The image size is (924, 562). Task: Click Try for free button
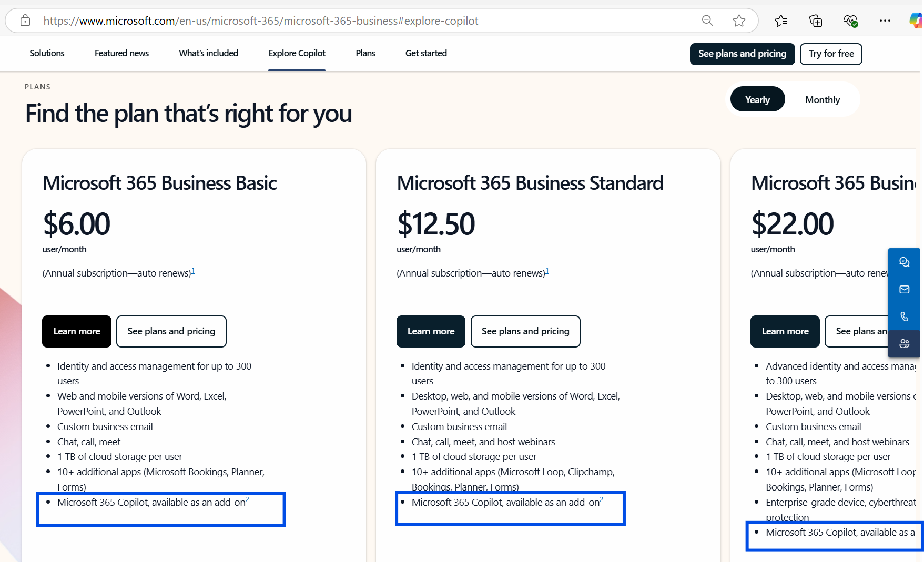[830, 54]
